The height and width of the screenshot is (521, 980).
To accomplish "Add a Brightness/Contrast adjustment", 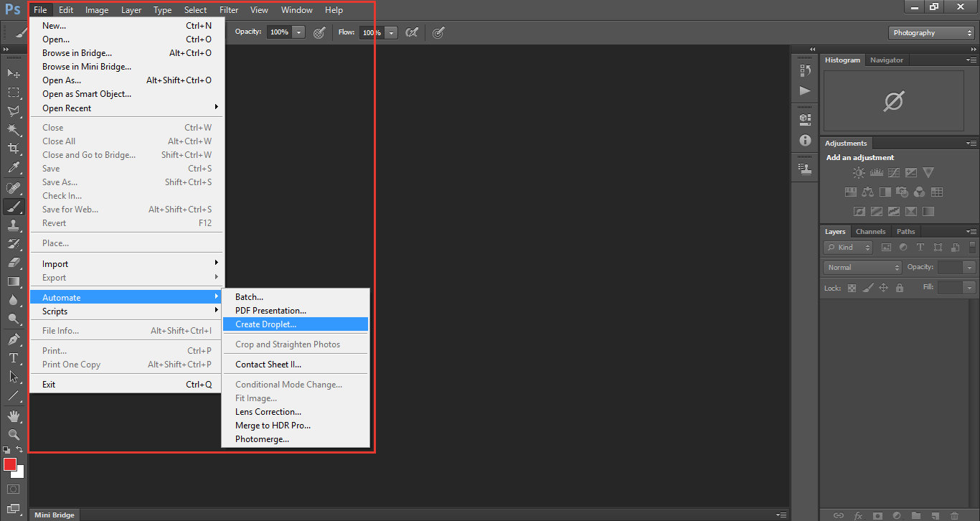I will 859,173.
